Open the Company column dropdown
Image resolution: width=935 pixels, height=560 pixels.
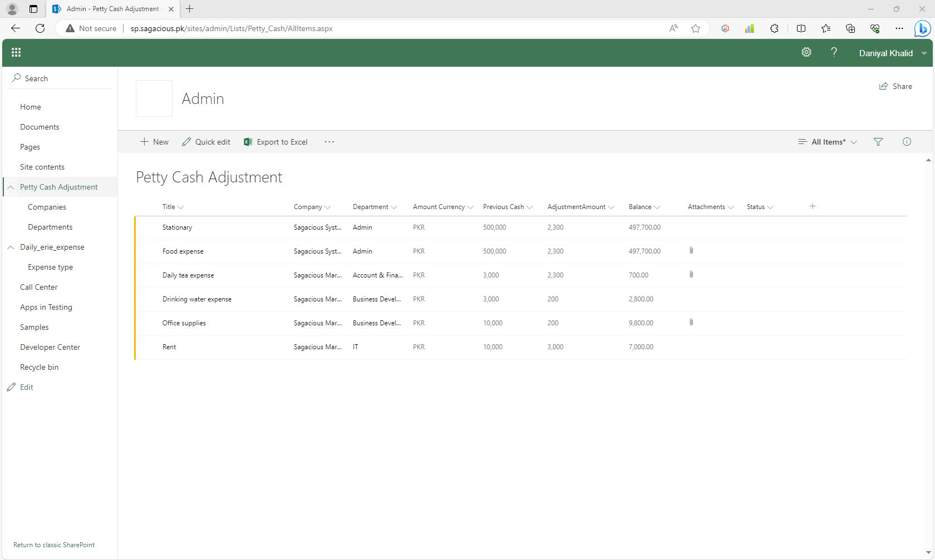coord(328,207)
